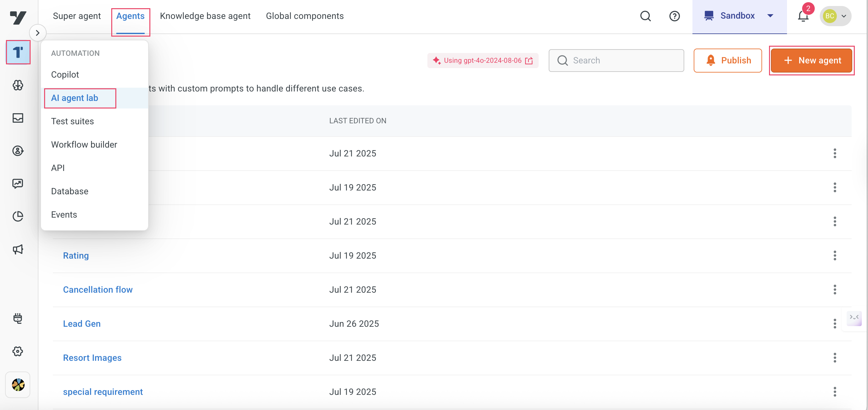Open the settings gear icon in sidebar
Viewport: 868px width, 410px height.
[18, 351]
